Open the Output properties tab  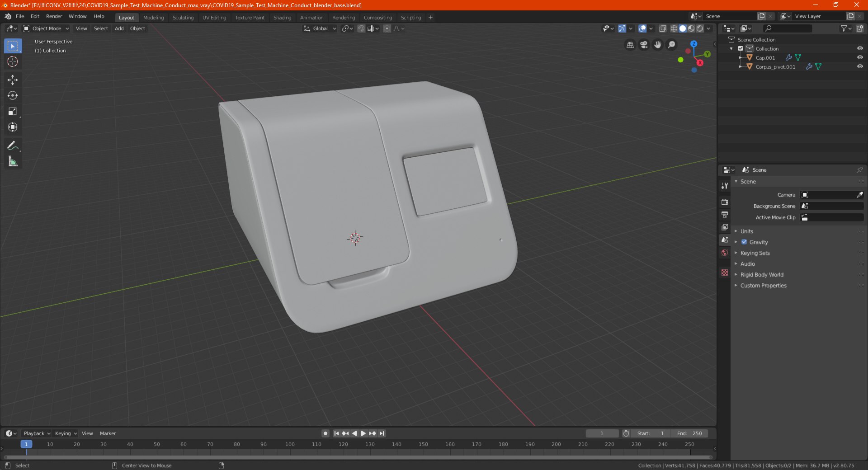tap(725, 214)
